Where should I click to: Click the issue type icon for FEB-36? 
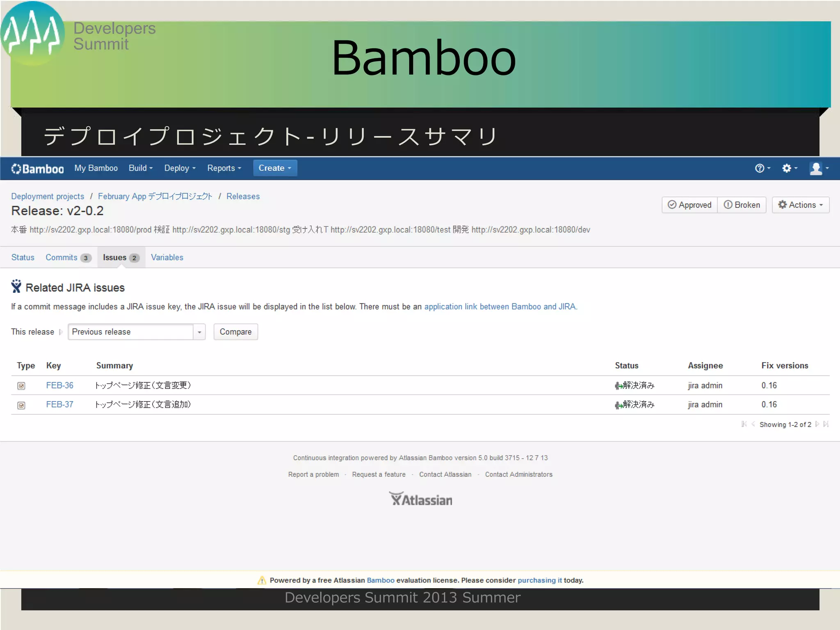(21, 386)
